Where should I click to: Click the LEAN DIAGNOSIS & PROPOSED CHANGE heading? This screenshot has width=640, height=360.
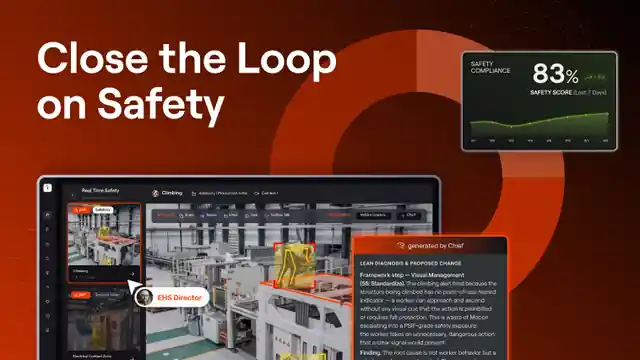pyautogui.click(x=411, y=264)
